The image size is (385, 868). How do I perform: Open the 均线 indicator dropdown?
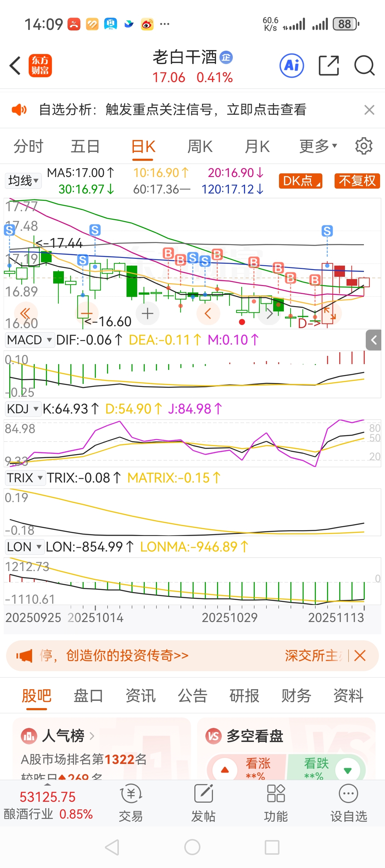(x=23, y=181)
